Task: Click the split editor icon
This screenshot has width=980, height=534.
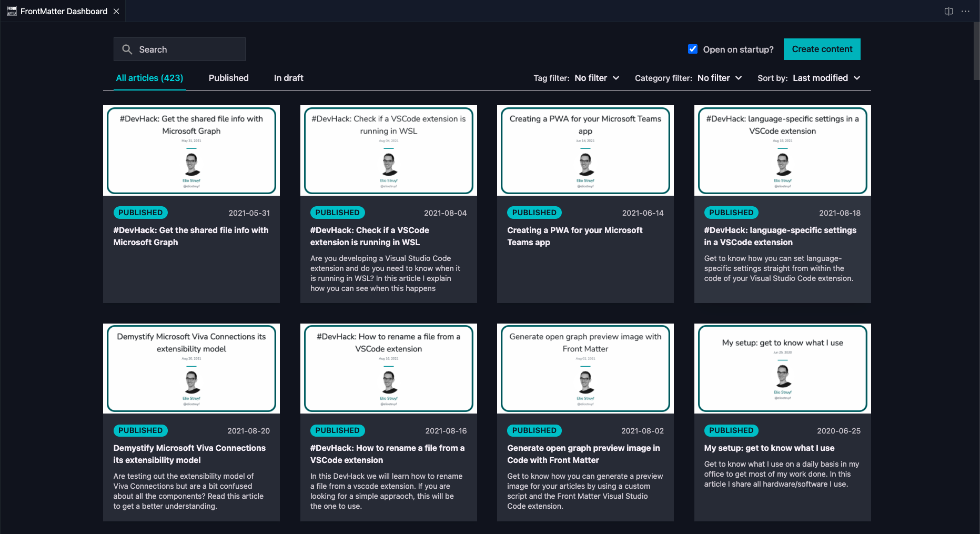Action: pyautogui.click(x=948, y=11)
